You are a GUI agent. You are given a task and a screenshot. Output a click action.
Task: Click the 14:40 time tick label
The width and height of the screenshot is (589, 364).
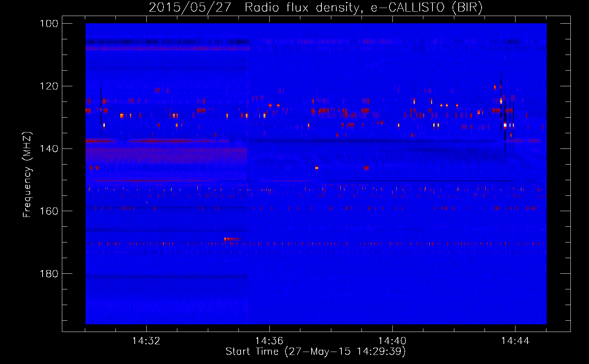392,341
